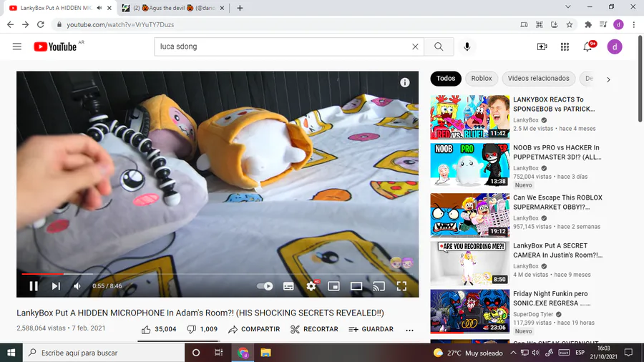Pause the playing video
644x362 pixels.
click(34, 286)
